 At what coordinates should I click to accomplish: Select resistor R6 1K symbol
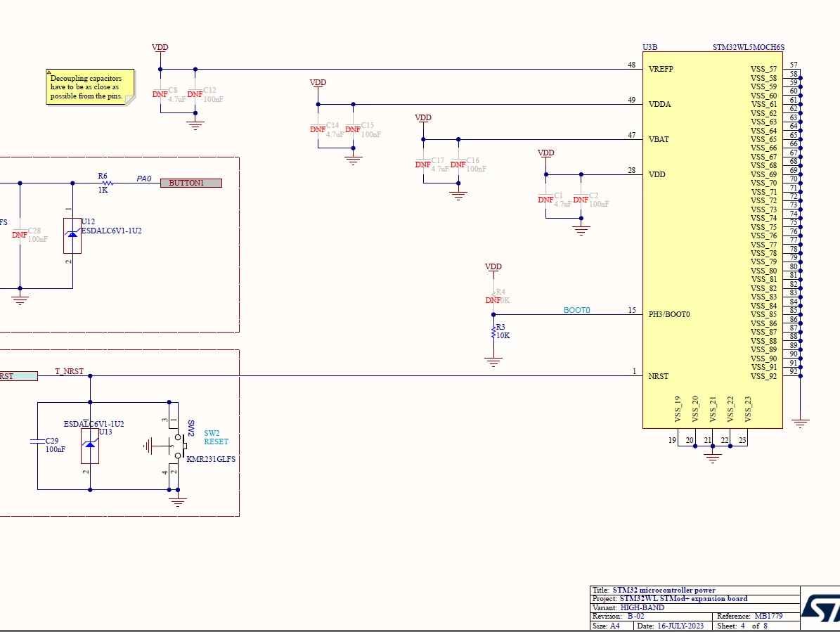tap(107, 183)
